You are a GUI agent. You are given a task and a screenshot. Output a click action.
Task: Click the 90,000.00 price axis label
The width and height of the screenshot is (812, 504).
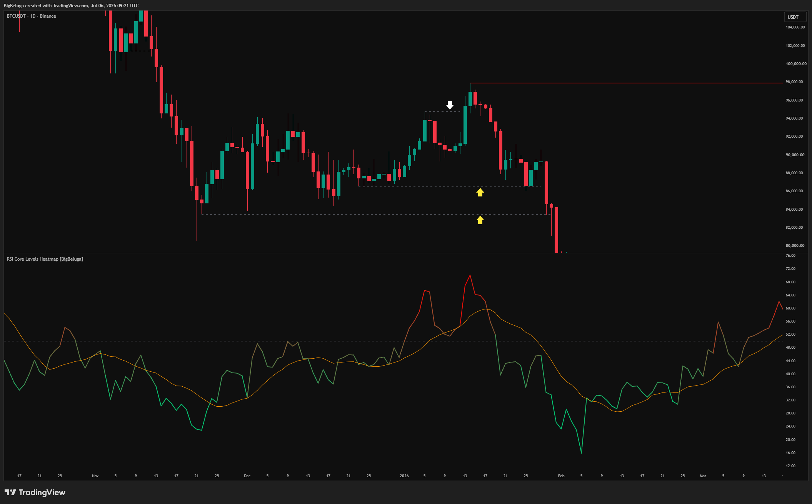pos(794,155)
